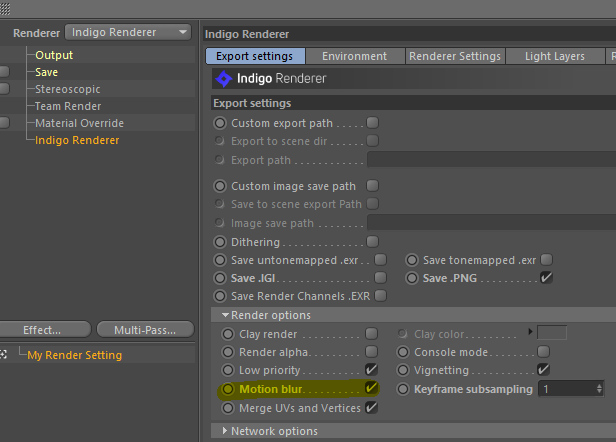This screenshot has height=442, width=616.
Task: Expand the Clay color arrow
Action: click(x=530, y=332)
